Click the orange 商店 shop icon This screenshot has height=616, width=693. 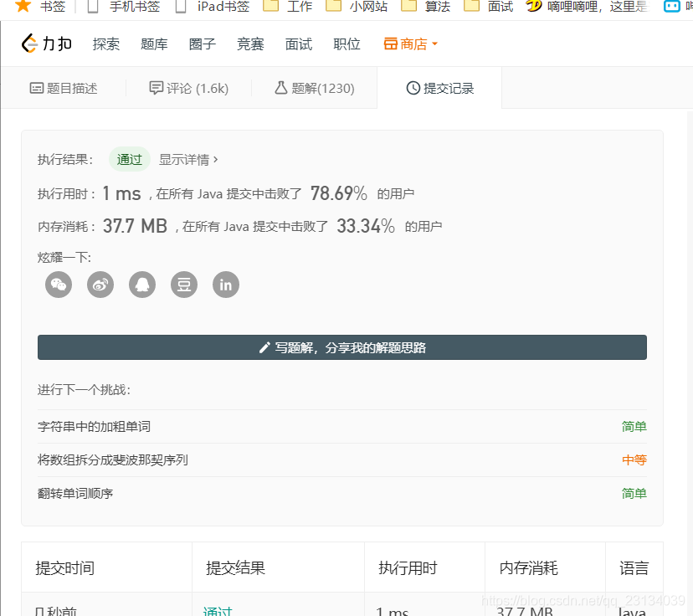coord(391,44)
